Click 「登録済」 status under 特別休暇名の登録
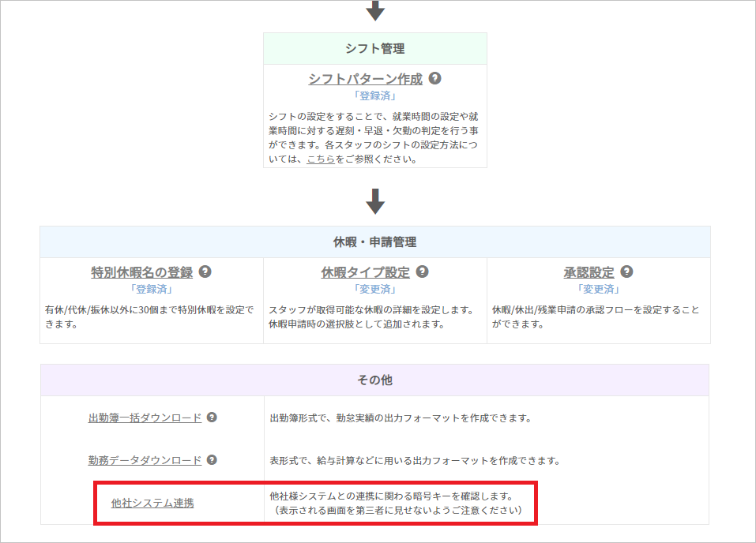This screenshot has width=756, height=543. click(x=152, y=288)
